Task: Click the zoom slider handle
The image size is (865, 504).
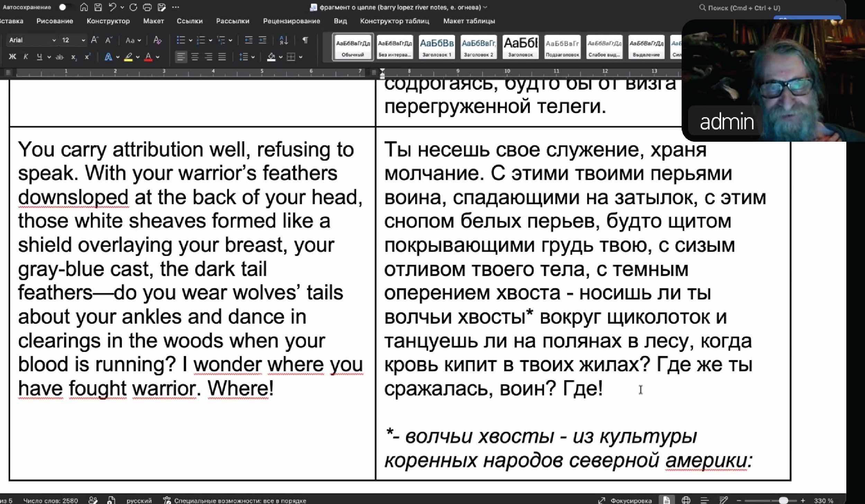Action: click(x=784, y=500)
